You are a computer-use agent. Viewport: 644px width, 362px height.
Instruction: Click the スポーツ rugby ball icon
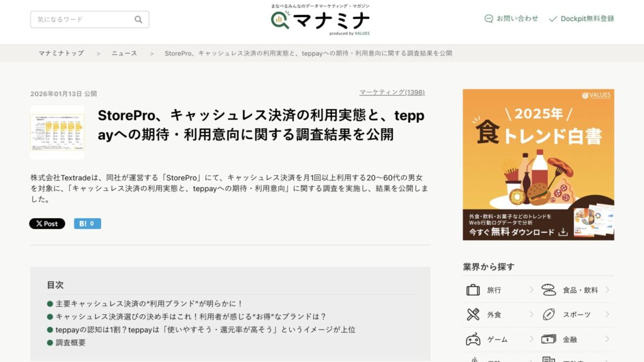[548, 314]
